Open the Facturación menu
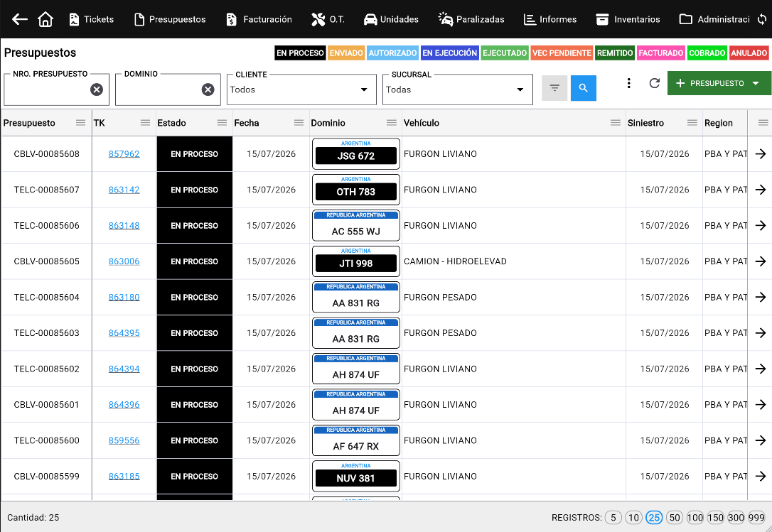This screenshot has width=772, height=532. (259, 19)
